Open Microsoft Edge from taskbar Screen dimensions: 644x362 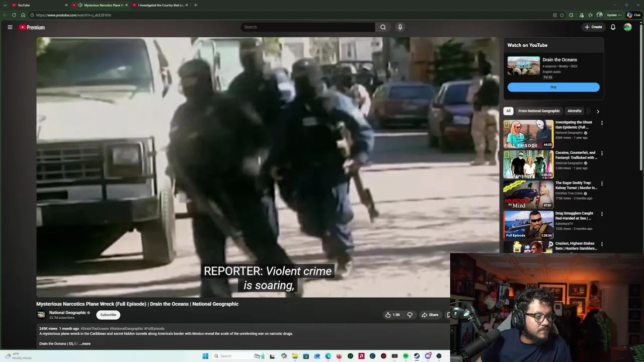click(328, 356)
